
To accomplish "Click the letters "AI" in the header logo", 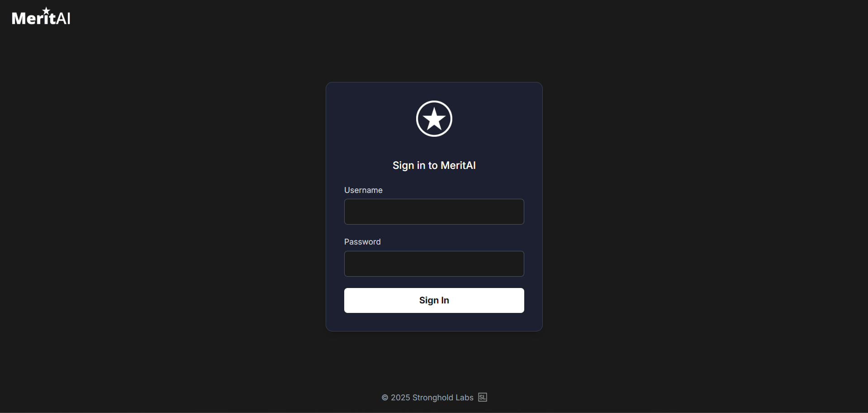I will 63,18.
